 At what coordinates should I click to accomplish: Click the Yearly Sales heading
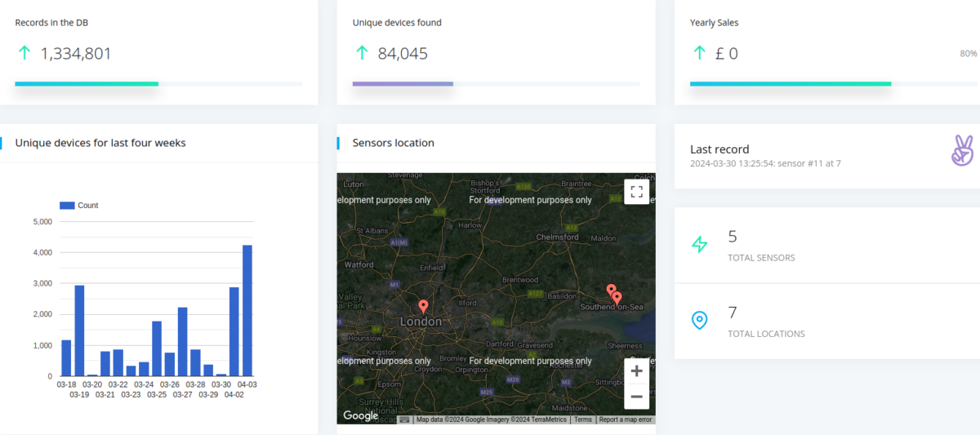714,23
